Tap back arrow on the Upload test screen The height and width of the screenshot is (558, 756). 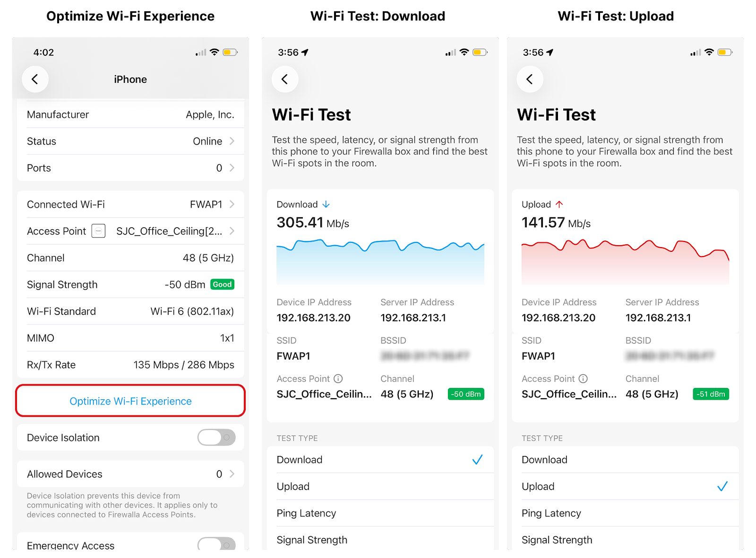(530, 79)
